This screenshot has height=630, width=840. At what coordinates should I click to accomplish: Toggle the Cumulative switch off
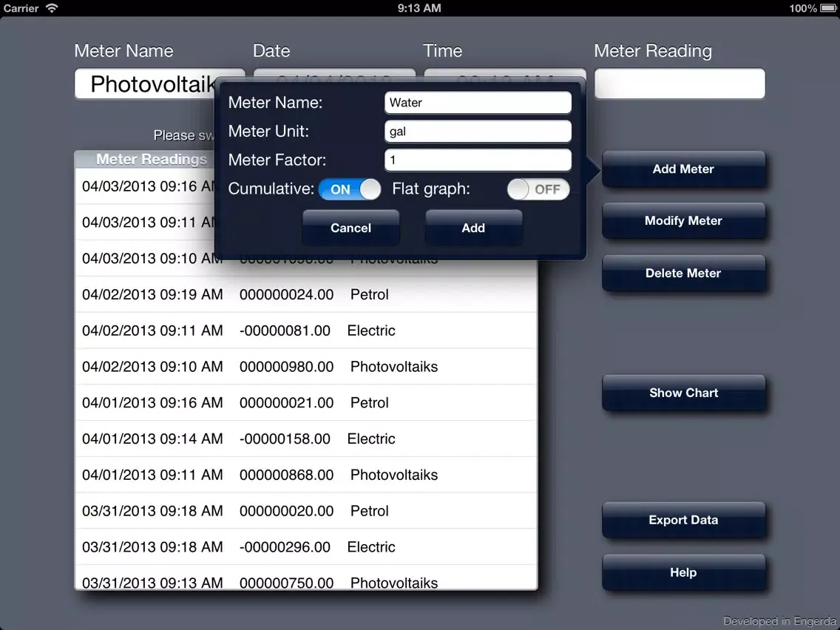[349, 189]
